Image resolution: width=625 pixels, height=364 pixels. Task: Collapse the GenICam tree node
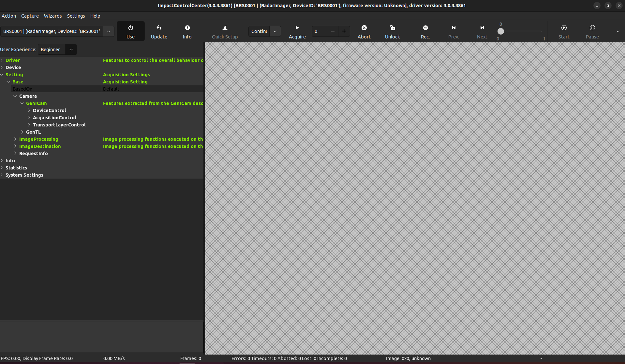tap(22, 103)
